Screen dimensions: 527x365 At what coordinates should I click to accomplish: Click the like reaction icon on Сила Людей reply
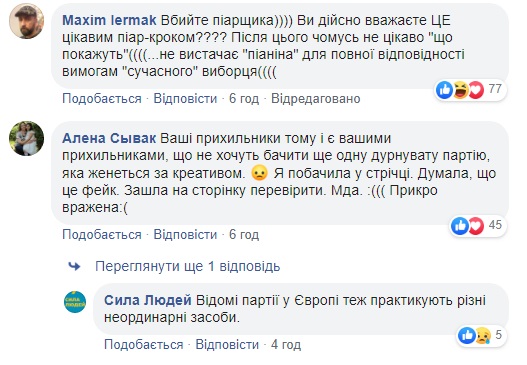click(x=467, y=335)
